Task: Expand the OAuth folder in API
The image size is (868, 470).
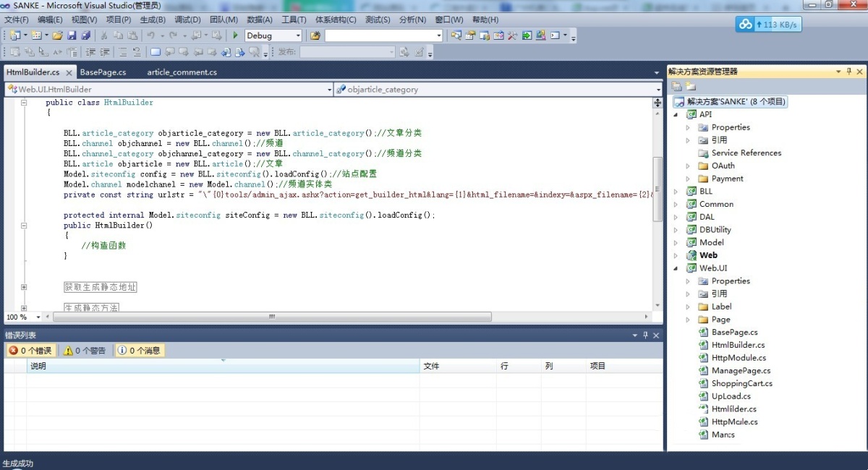Action: tap(689, 166)
